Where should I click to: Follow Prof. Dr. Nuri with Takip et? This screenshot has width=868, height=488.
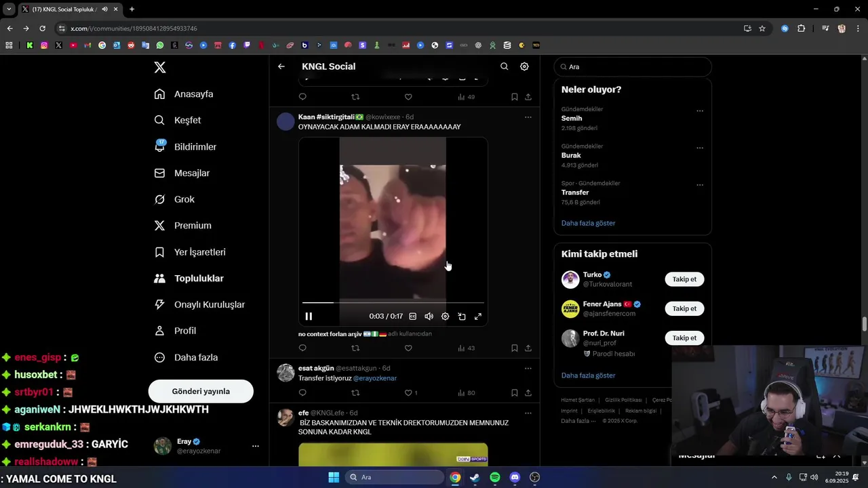(x=684, y=338)
